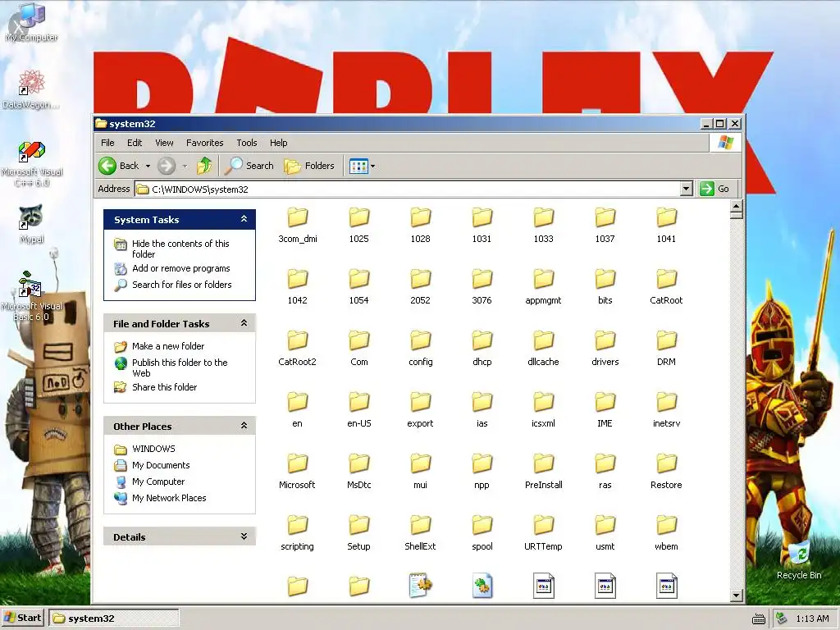
Task: Open the Forward history dropdown arrow
Action: (185, 166)
